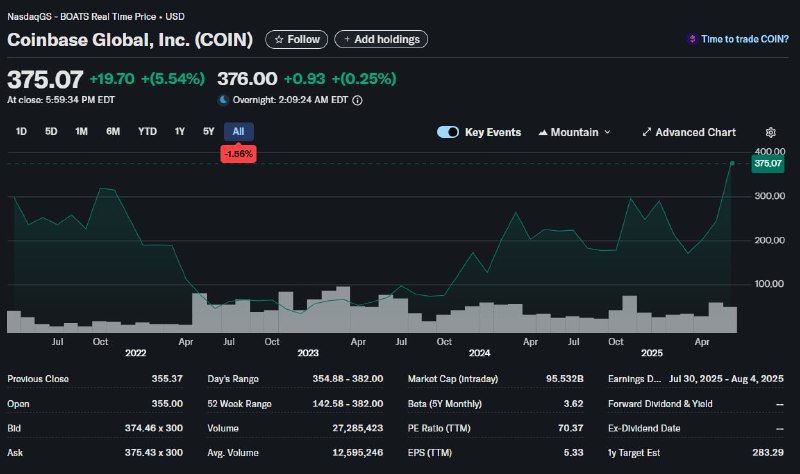Click the Earnings date Jul 30, 2025 - Aug 4, 2025

726,379
